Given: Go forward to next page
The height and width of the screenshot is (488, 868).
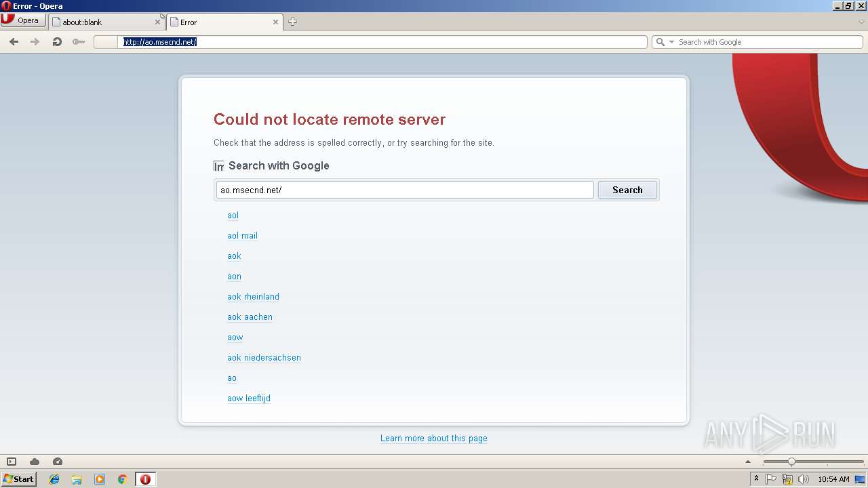Looking at the screenshot, I should tap(35, 42).
